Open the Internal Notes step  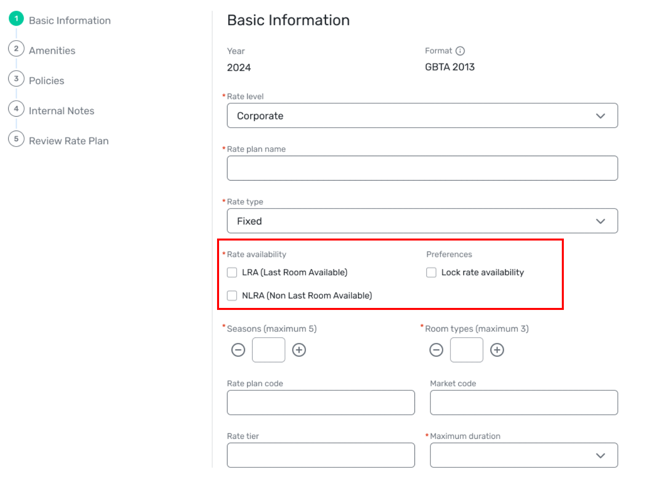(x=61, y=111)
